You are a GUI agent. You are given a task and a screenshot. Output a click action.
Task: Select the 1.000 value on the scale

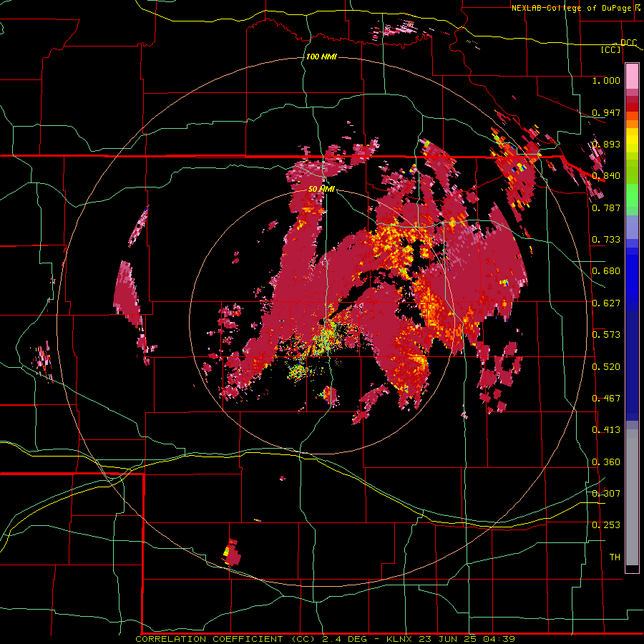(x=606, y=80)
